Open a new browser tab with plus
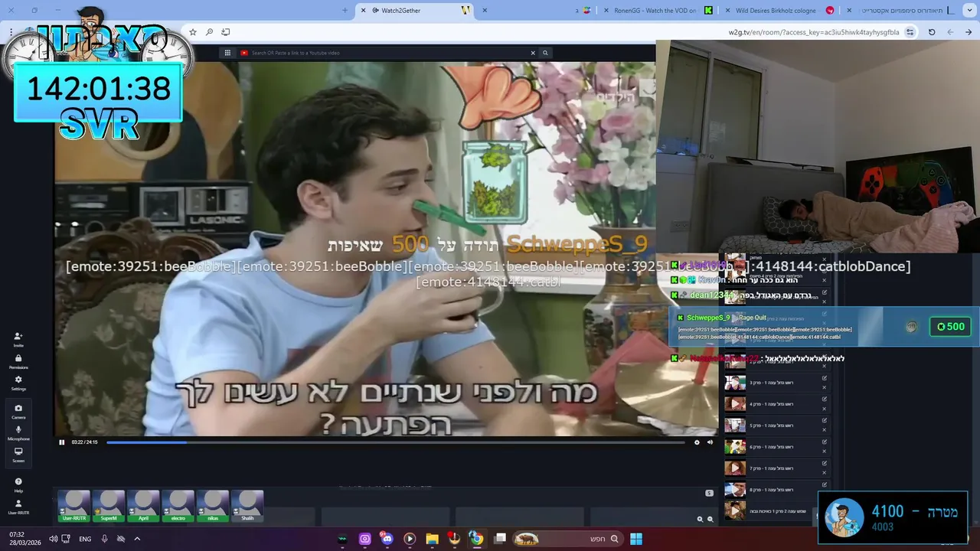980x551 pixels. click(x=345, y=10)
